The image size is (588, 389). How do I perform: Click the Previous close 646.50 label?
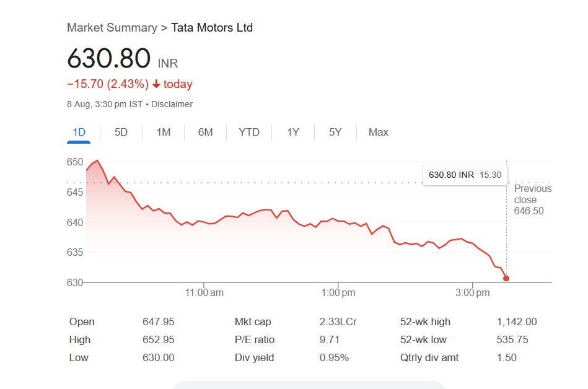[532, 199]
